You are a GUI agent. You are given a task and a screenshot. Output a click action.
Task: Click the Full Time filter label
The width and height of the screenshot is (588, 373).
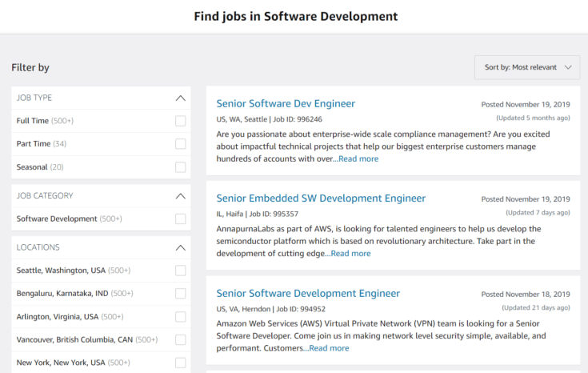(x=33, y=121)
